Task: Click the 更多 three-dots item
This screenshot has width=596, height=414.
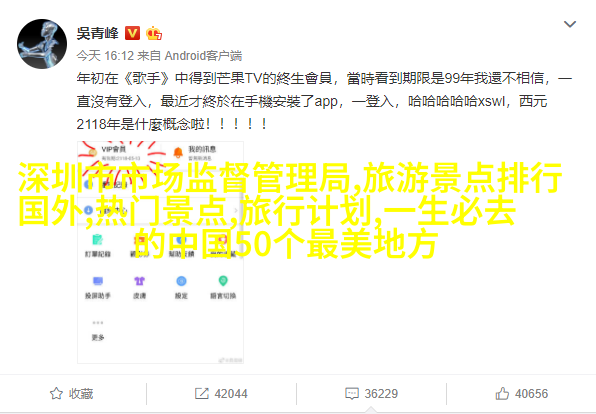Action: (98, 330)
